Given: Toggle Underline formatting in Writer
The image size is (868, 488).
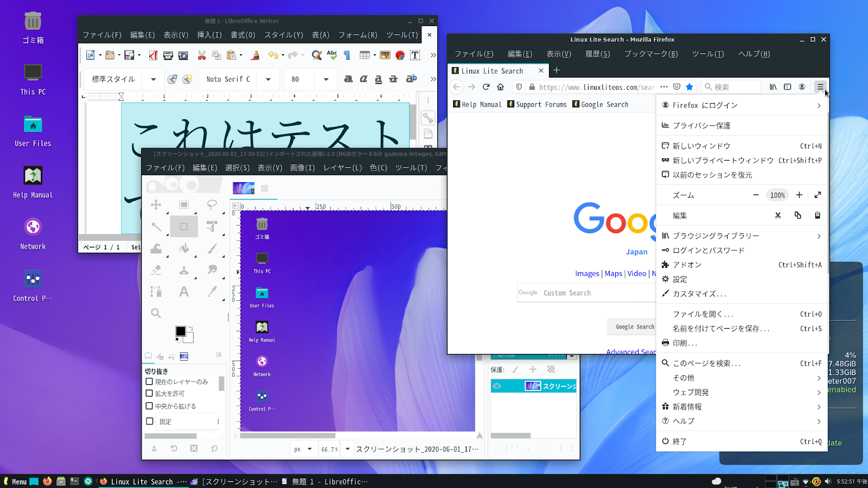Looking at the screenshot, I should [379, 79].
